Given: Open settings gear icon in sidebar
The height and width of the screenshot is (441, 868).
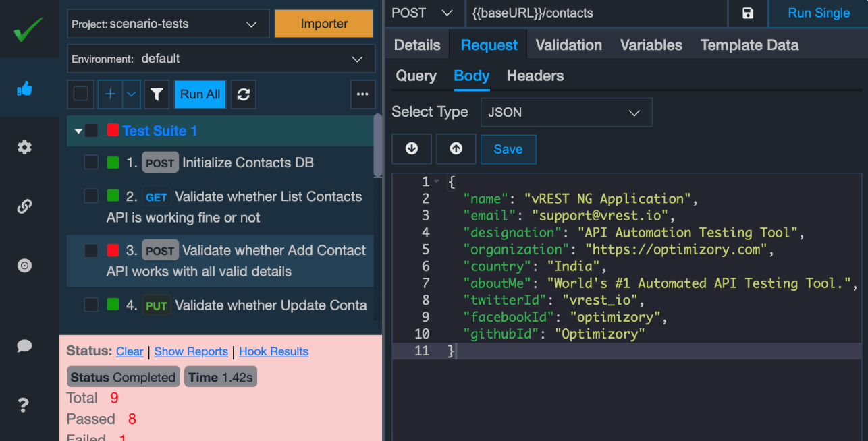Looking at the screenshot, I should [x=25, y=148].
